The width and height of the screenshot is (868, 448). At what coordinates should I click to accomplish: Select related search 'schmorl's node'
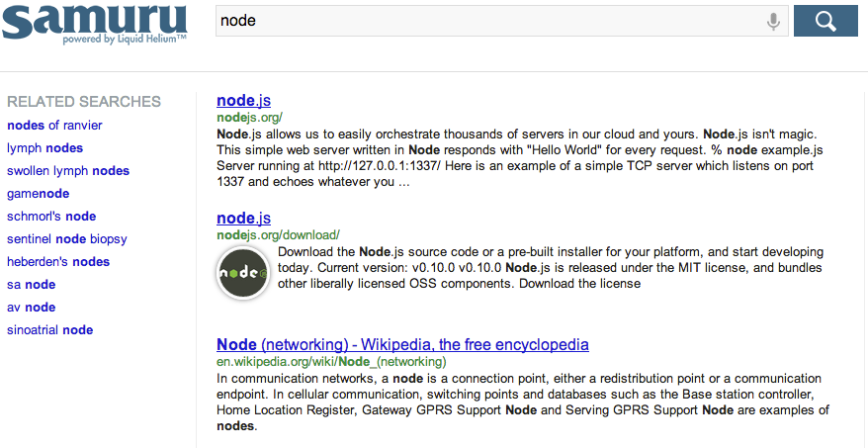coord(51,217)
